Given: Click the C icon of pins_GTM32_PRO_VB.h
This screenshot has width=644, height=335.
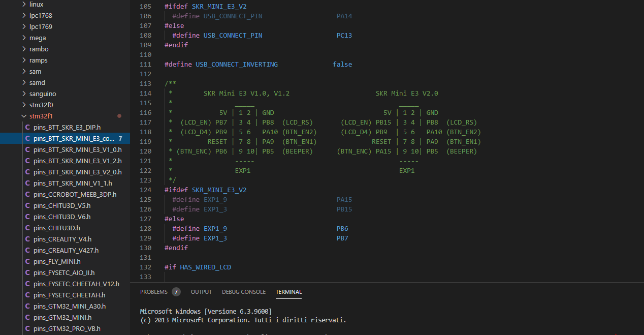Looking at the screenshot, I should tap(27, 328).
